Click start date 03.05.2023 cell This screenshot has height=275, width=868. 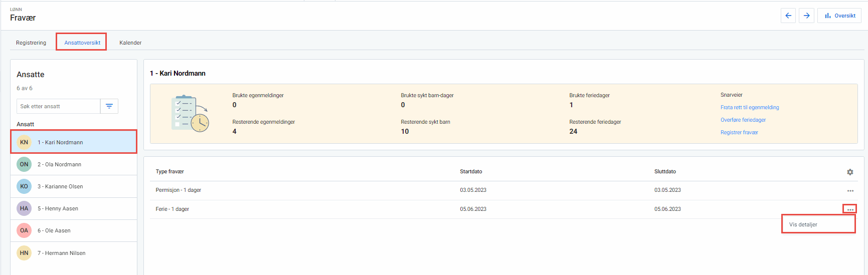pyautogui.click(x=473, y=190)
